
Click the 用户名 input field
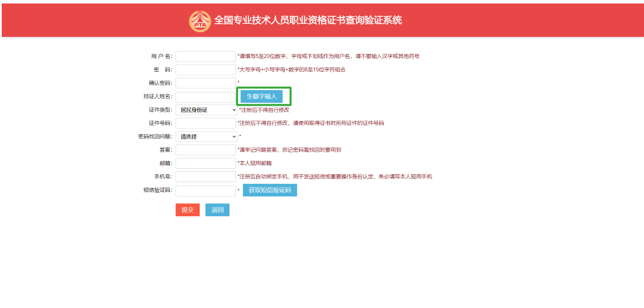pos(205,56)
